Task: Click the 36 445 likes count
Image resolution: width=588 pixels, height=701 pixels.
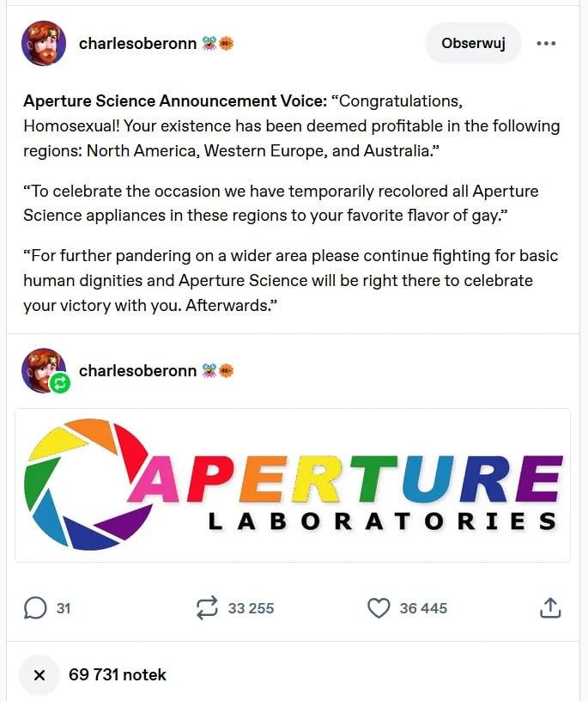Action: pos(423,608)
